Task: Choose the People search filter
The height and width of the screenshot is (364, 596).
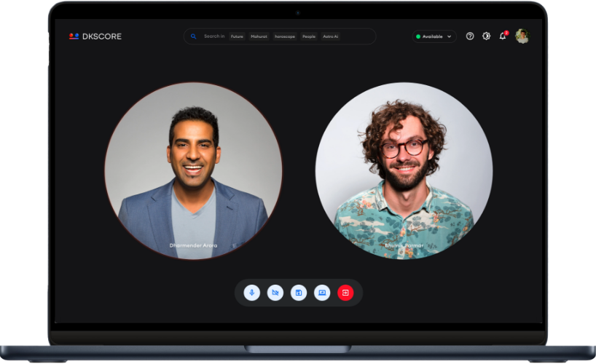Action: [x=309, y=36]
